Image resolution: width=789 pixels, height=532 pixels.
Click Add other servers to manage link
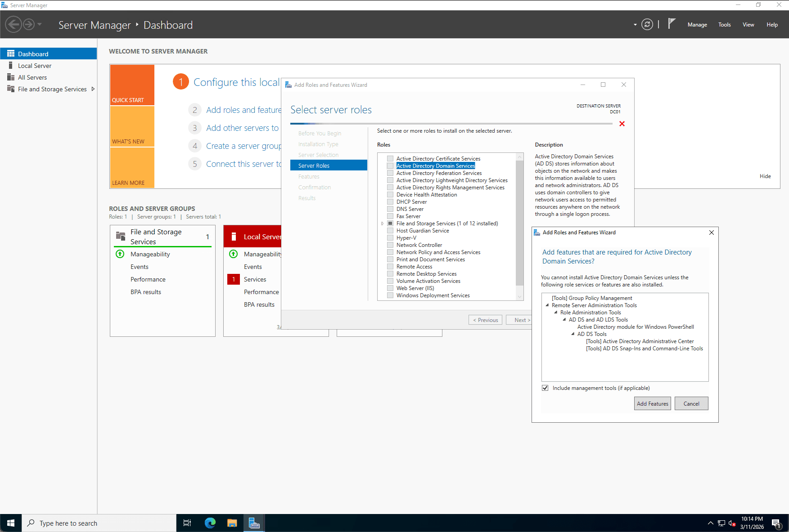(x=243, y=128)
